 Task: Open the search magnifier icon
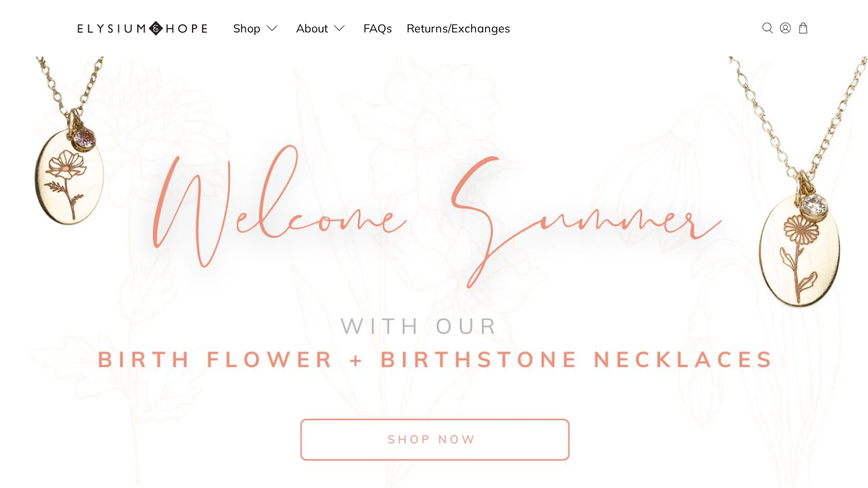pos(768,28)
